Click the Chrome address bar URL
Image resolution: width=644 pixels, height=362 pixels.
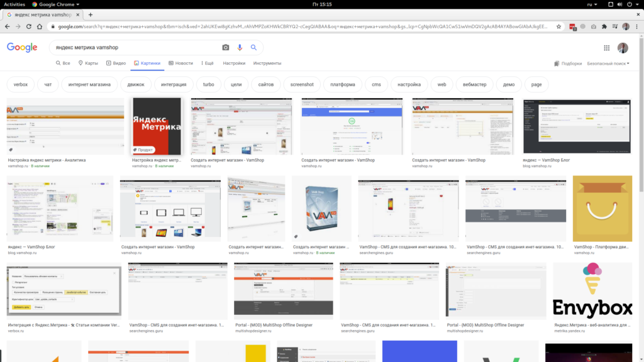[x=303, y=26]
